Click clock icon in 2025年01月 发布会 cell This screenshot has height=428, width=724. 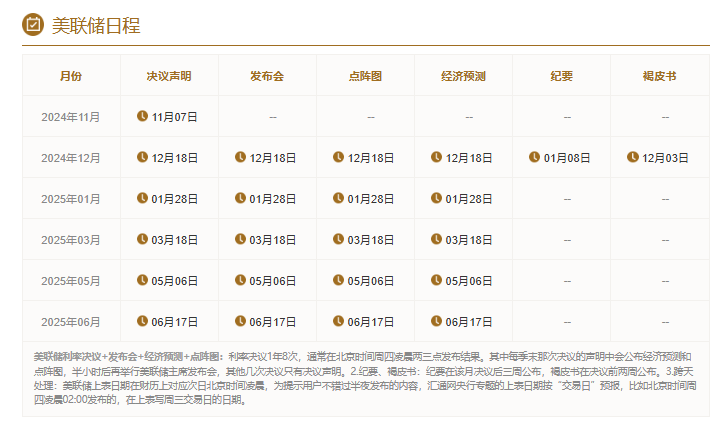pos(240,199)
